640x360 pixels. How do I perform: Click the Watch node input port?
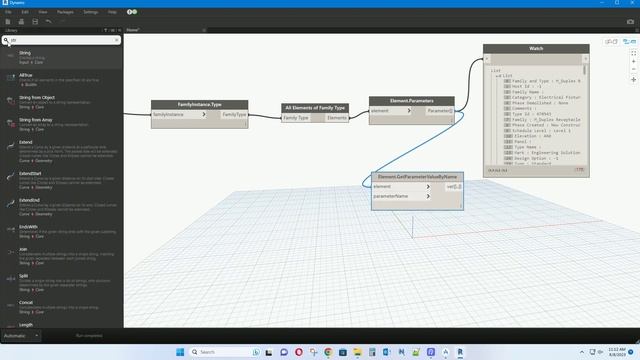[x=487, y=59]
